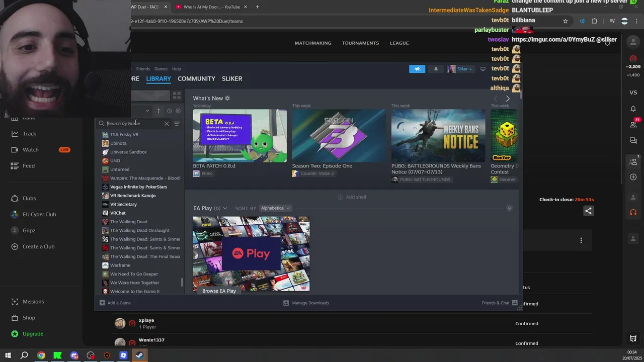Open Steam Games menu

click(161, 69)
